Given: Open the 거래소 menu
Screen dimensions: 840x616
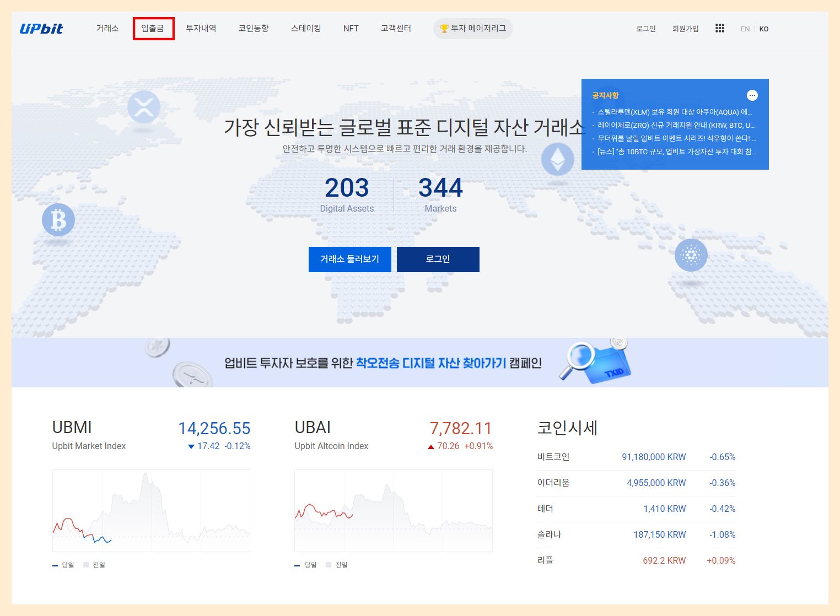Looking at the screenshot, I should (x=107, y=29).
